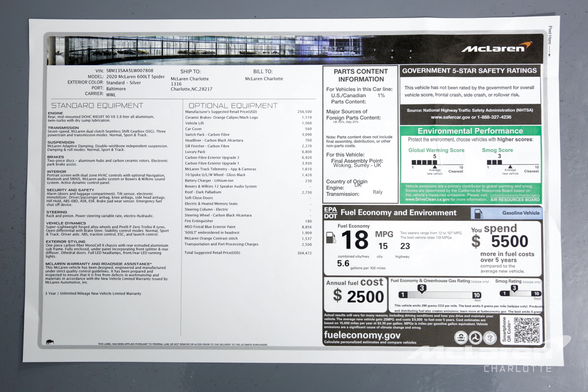Select Soft Close Doors row
Image resolution: width=588 pixels, height=392 pixels.
[x=248, y=198]
